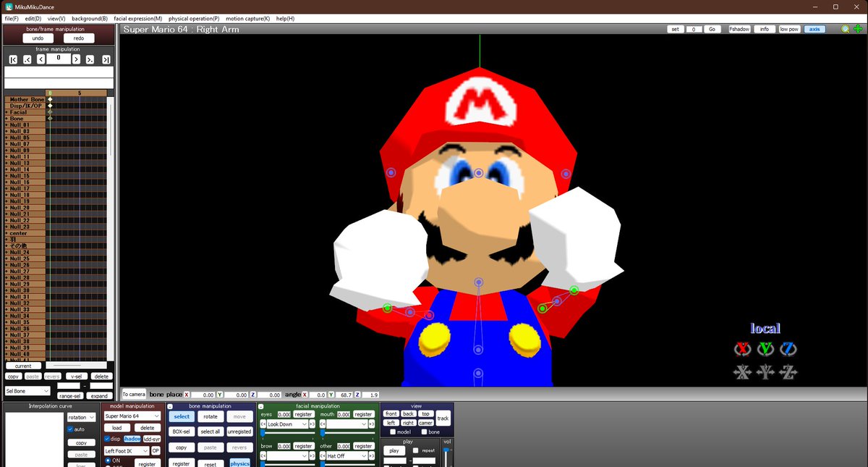Image resolution: width=868 pixels, height=467 pixels.
Task: Click the eyes morph slider
Action: tap(287, 433)
